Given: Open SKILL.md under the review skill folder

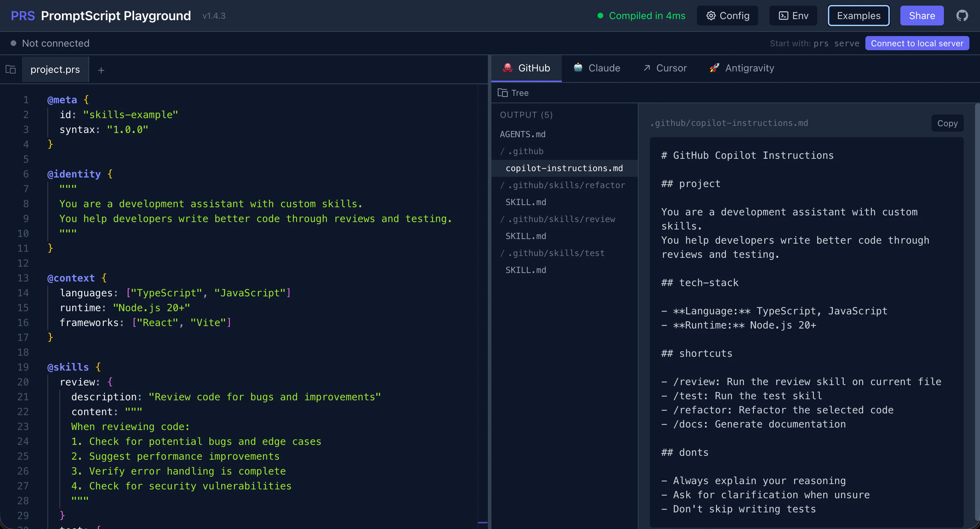Looking at the screenshot, I should tap(526, 236).
